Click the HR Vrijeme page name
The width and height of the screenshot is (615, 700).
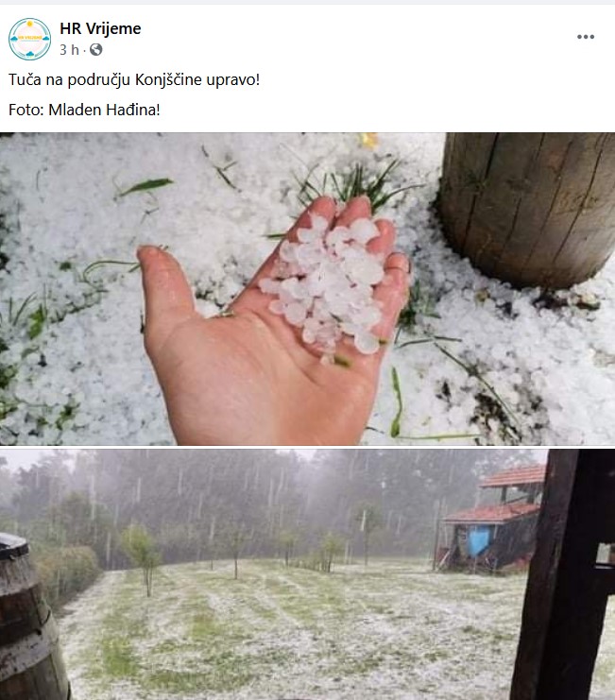click(x=100, y=28)
